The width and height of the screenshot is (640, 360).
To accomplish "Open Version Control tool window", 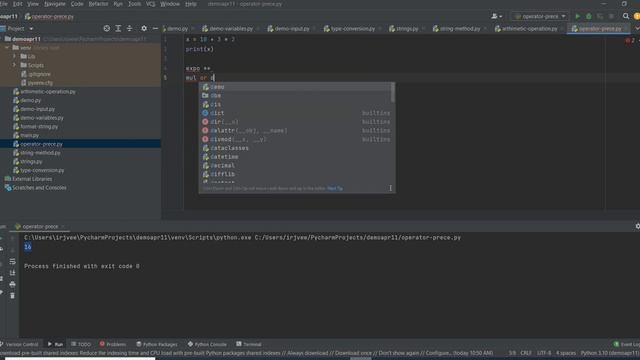I will tap(19, 344).
